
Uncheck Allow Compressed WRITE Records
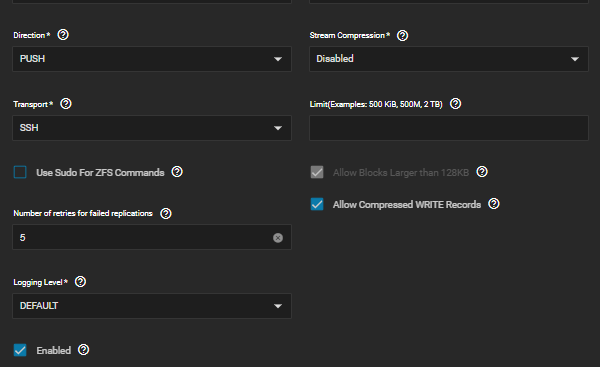[317, 204]
